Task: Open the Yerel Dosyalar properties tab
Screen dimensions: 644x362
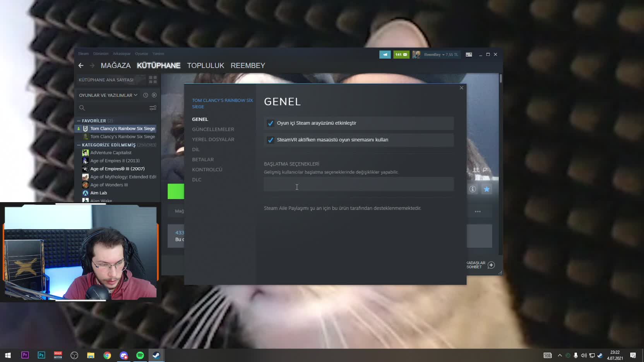Action: pyautogui.click(x=213, y=139)
